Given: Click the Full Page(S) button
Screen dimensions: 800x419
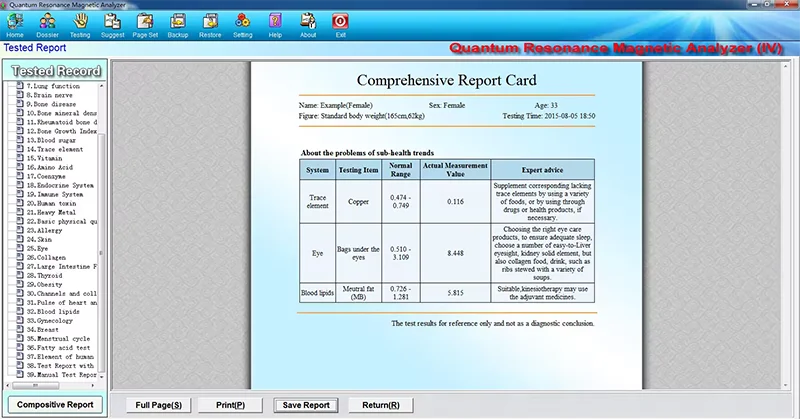Looking at the screenshot, I should [x=159, y=405].
